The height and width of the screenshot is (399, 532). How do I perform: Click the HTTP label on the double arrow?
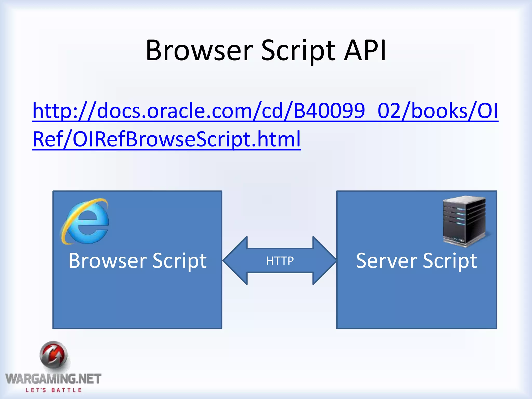coord(280,261)
